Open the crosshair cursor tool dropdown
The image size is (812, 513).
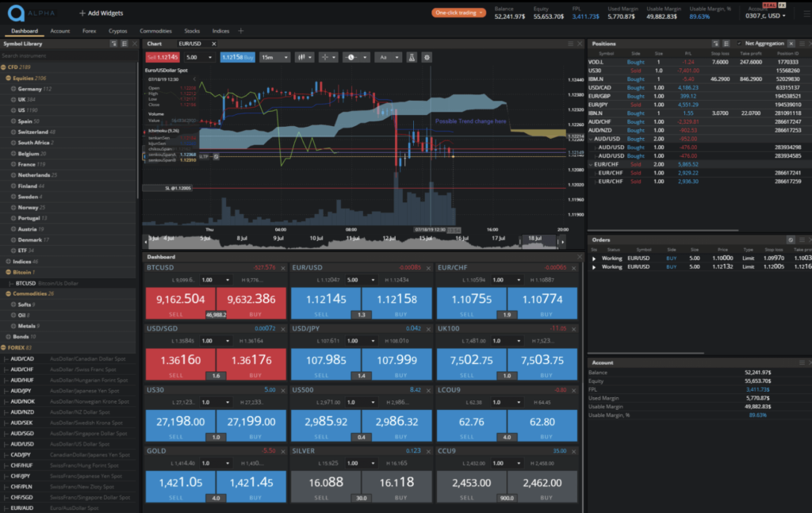pyautogui.click(x=327, y=57)
